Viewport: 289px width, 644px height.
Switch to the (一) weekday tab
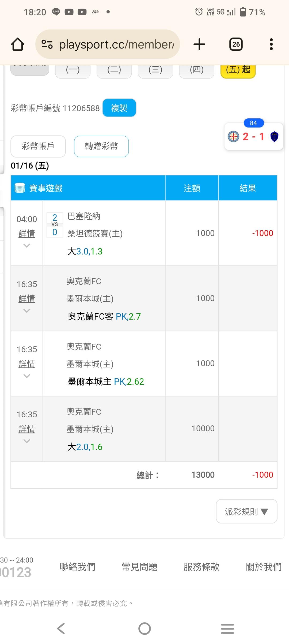(73, 70)
